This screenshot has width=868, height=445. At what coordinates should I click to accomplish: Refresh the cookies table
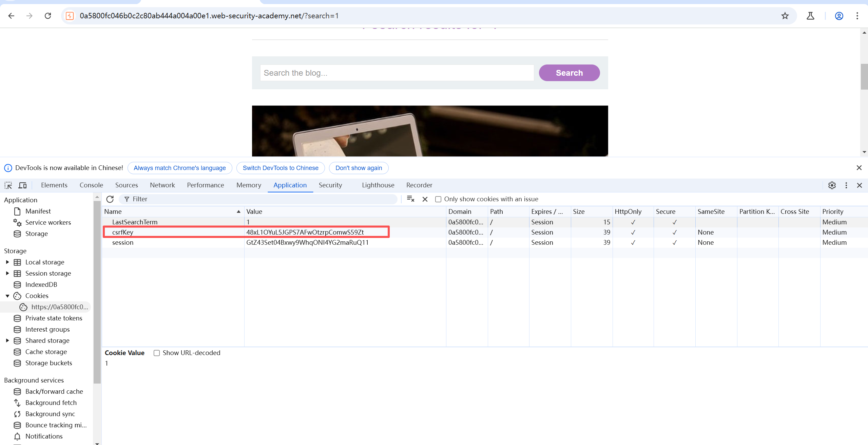coord(110,199)
